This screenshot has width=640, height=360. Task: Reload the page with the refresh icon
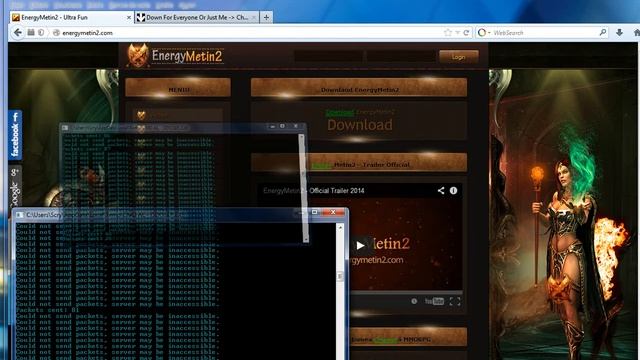pyautogui.click(x=466, y=33)
